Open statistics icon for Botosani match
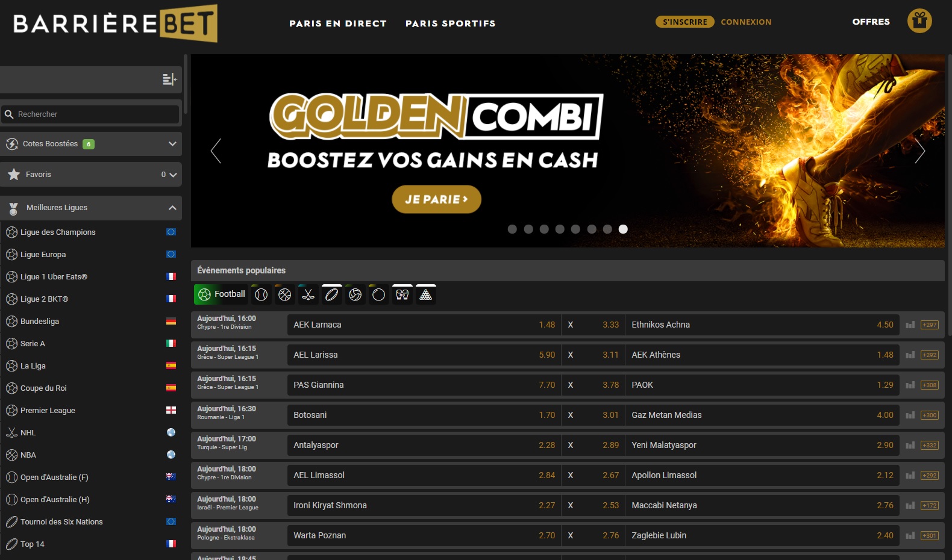Viewport: 952px width, 560px height. point(910,415)
